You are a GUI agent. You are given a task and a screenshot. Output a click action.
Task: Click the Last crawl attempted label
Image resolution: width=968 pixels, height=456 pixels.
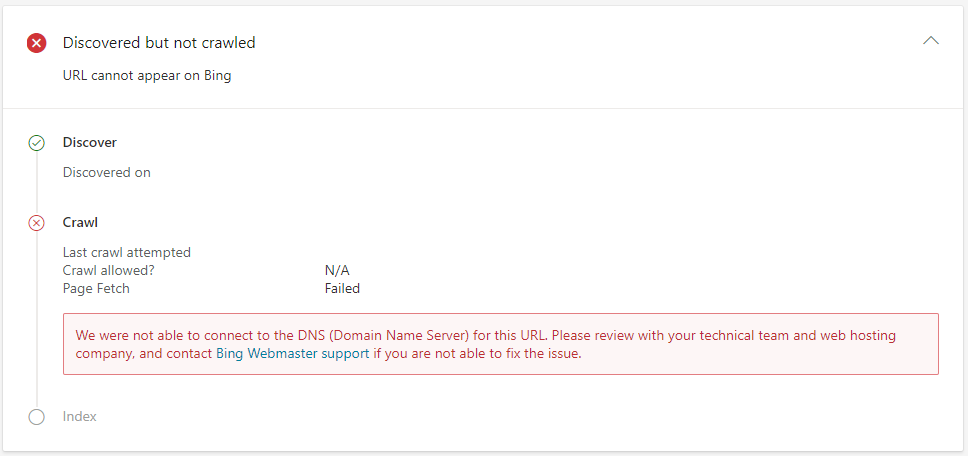[x=127, y=252]
